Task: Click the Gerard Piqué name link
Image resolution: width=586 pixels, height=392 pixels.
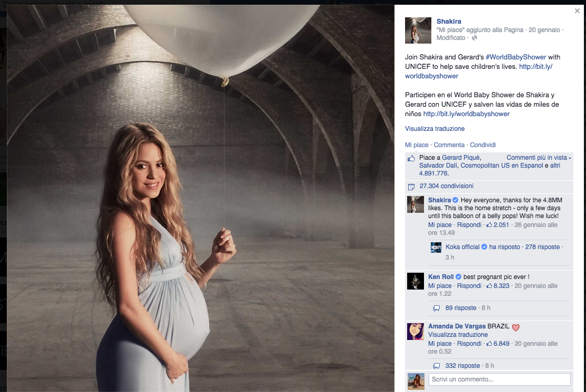Action: (x=461, y=158)
